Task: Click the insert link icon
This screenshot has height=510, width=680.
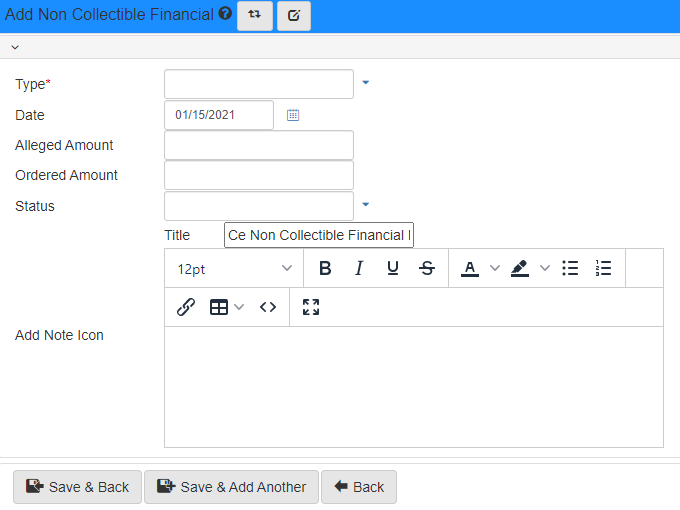Action: coord(186,307)
